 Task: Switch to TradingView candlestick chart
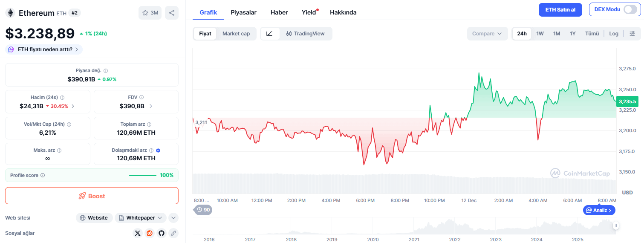tap(306, 34)
